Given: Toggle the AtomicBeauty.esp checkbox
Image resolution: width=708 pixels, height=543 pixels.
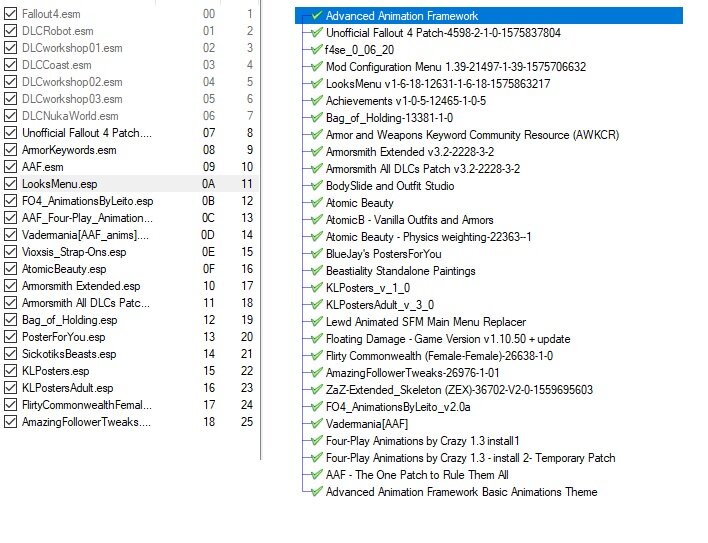Looking at the screenshot, I should [x=10, y=269].
